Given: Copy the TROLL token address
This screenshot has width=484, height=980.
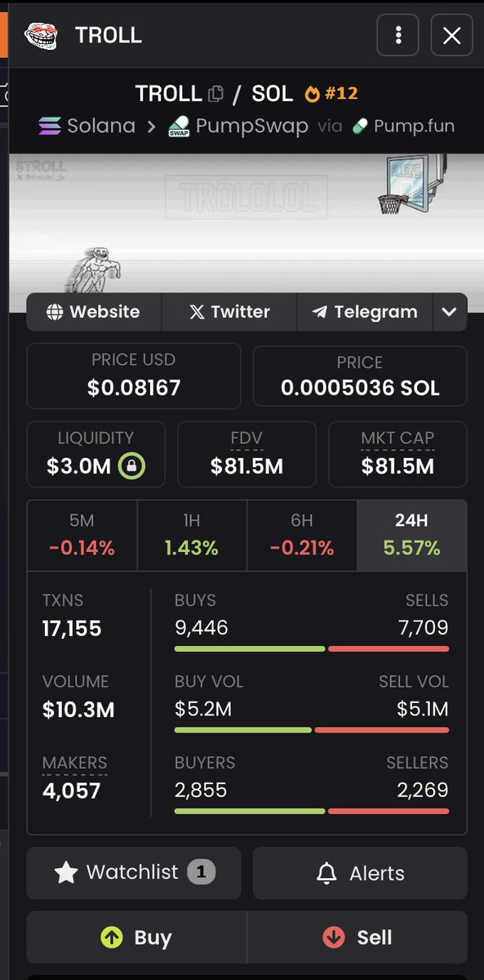Looking at the screenshot, I should pos(215,94).
